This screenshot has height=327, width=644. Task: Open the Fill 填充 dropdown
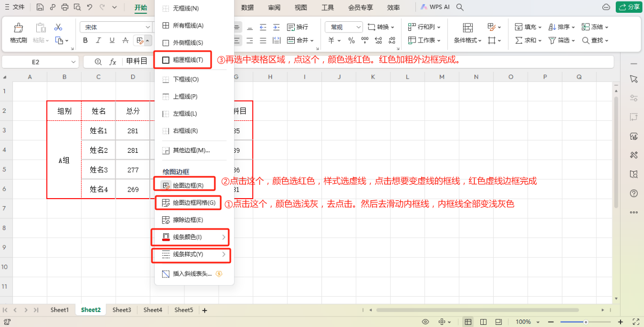[528, 27]
